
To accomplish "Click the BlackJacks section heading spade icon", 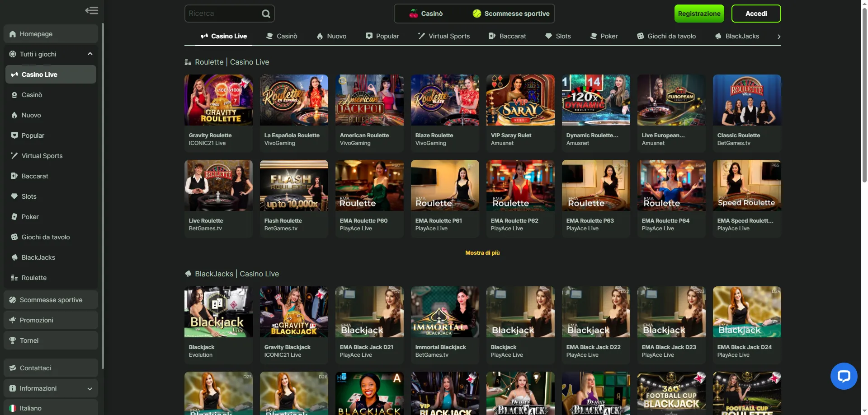I will click(188, 274).
